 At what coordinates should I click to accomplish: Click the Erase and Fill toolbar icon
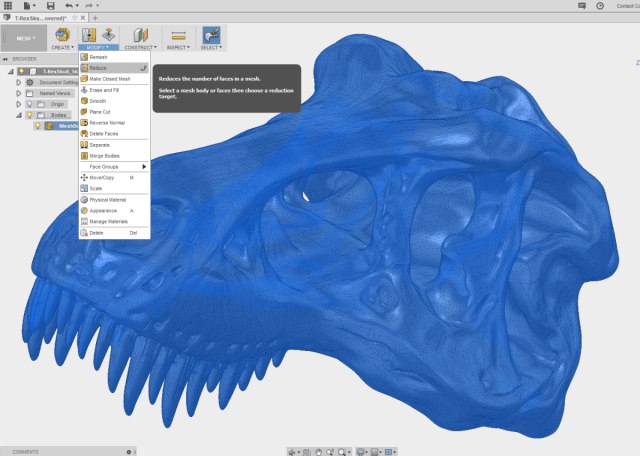click(109, 35)
